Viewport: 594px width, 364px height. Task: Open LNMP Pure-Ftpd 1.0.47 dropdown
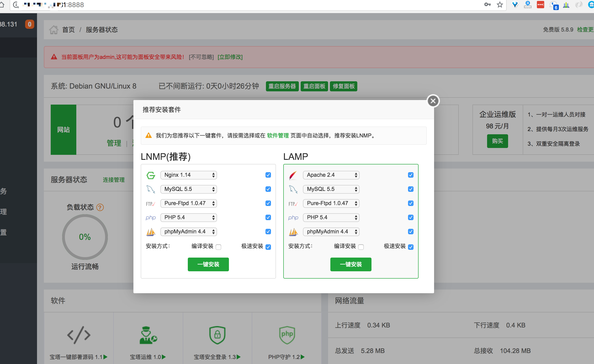click(188, 203)
